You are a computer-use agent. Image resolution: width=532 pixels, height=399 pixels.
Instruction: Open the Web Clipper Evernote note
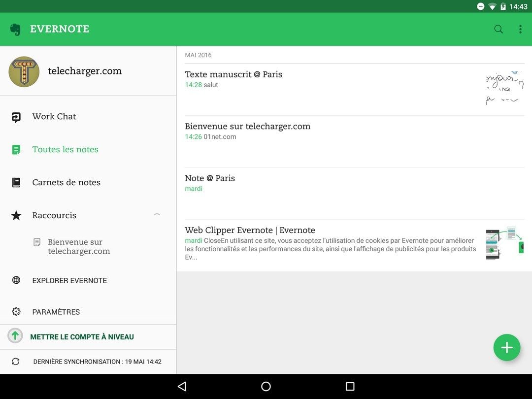355,245
